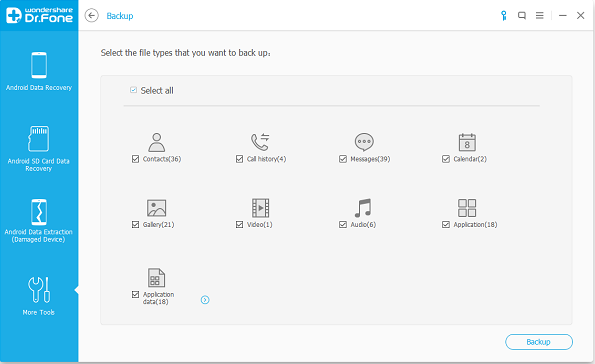Click the Gallery(21) label
Viewport: 595px width, 364px height.
[x=159, y=225]
